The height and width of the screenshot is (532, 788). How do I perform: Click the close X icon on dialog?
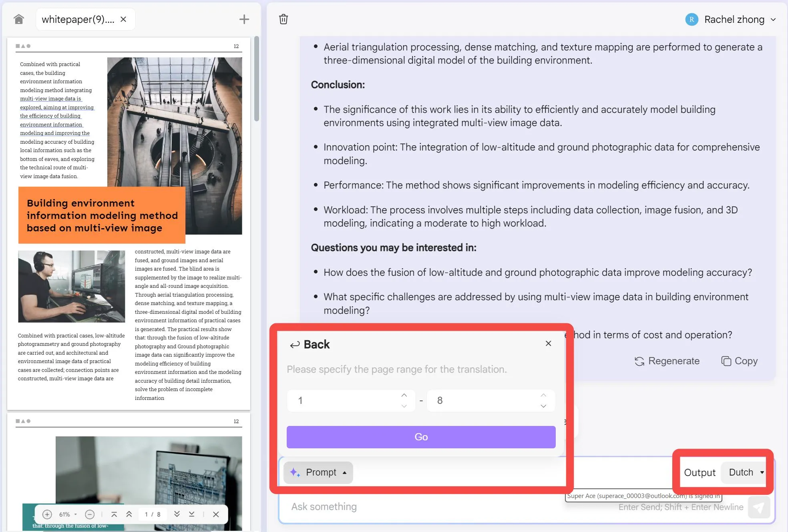[549, 344]
